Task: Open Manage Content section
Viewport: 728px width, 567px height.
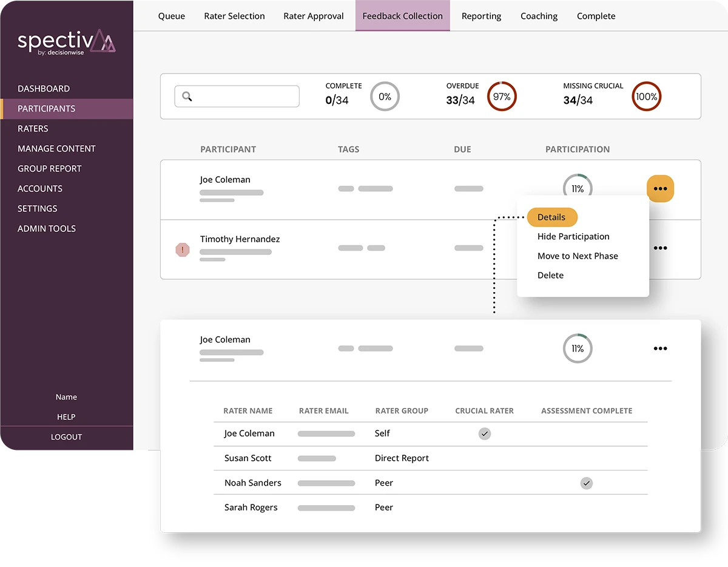Action: coord(56,149)
